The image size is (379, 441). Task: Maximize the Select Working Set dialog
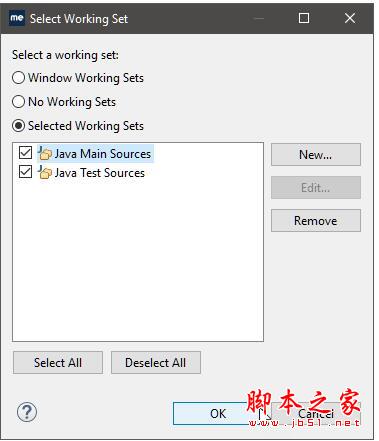click(x=304, y=18)
